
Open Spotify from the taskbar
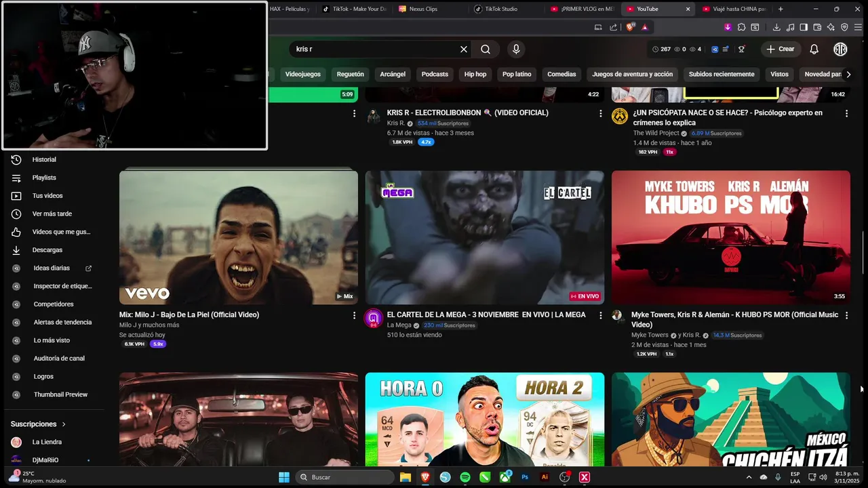click(x=465, y=477)
